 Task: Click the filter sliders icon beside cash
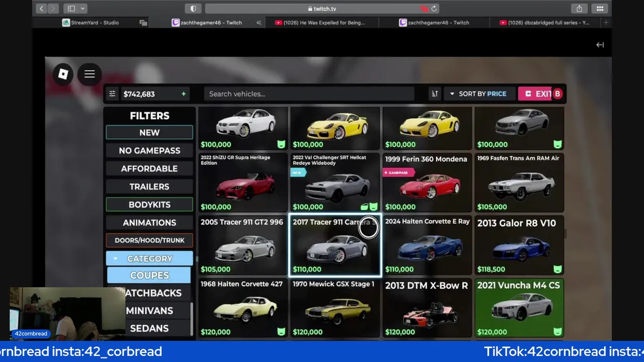pos(112,94)
